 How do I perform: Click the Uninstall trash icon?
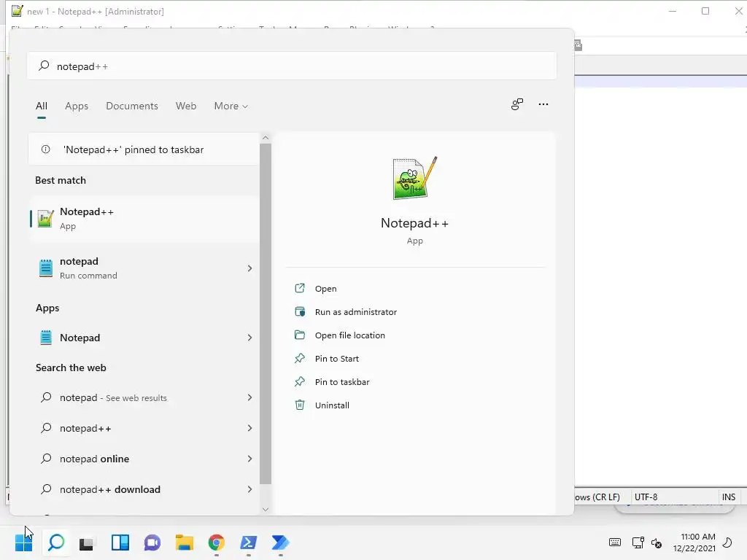coord(300,405)
